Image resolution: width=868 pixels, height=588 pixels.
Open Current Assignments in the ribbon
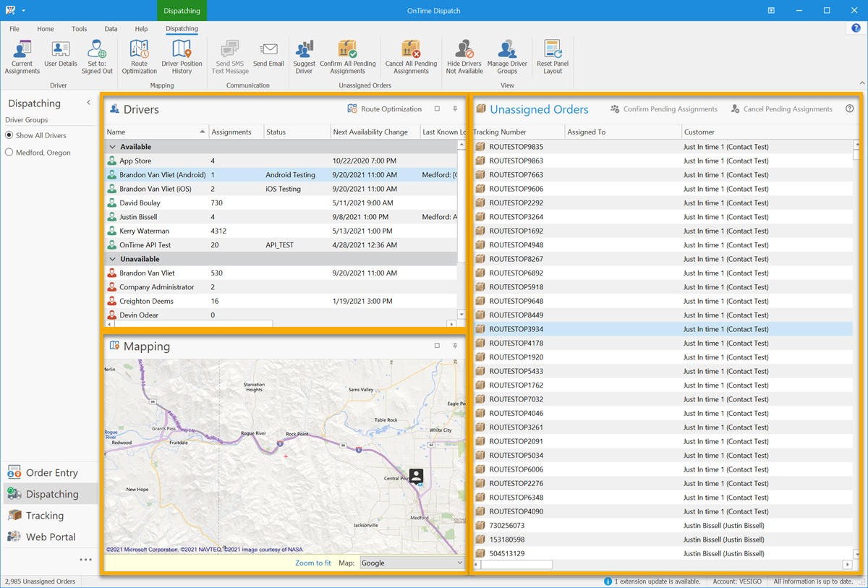(22, 57)
